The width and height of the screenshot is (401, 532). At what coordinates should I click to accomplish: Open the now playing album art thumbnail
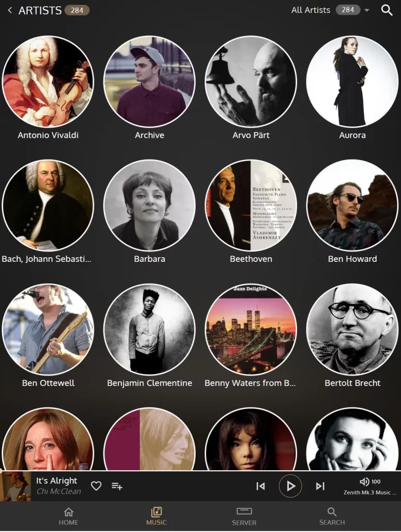tap(16, 486)
